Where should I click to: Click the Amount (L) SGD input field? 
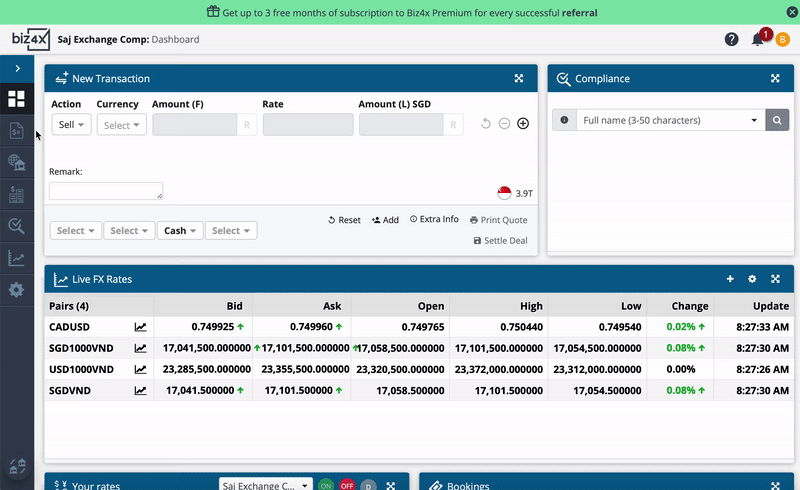point(401,125)
